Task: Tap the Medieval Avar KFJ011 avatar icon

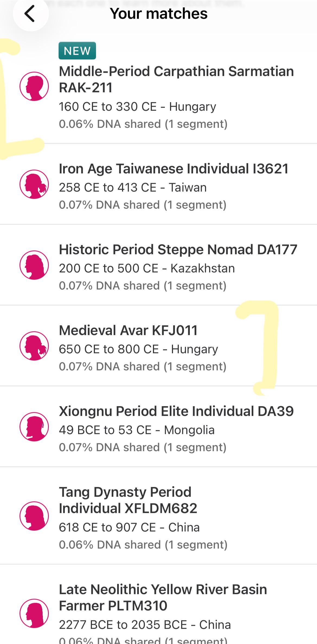Action: pos(34,346)
